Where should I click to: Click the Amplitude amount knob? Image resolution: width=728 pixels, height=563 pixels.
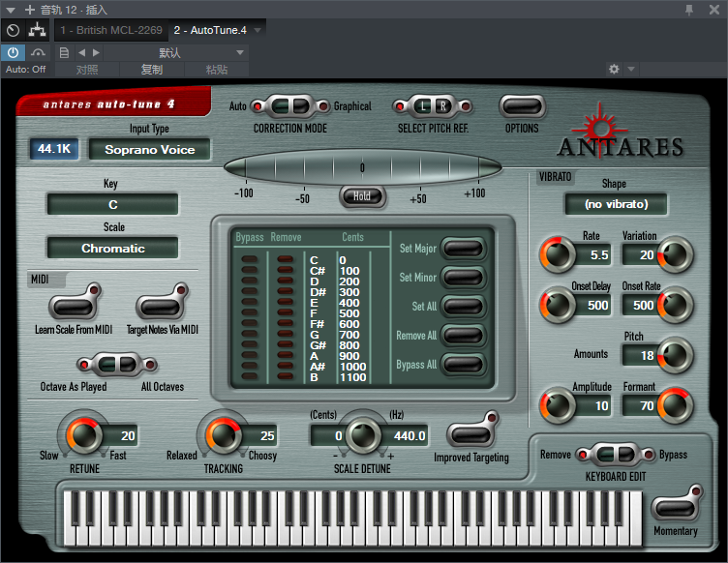(x=558, y=405)
